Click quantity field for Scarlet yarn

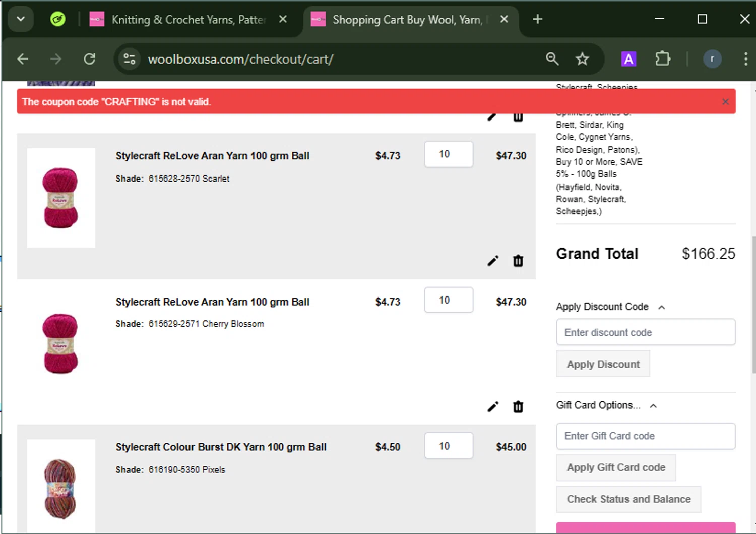[x=449, y=154]
